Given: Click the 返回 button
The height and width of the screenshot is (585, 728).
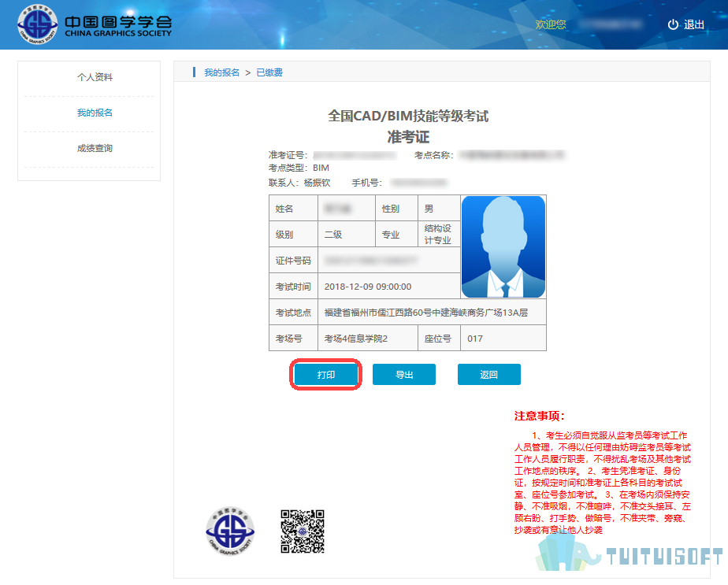Looking at the screenshot, I should click(489, 374).
